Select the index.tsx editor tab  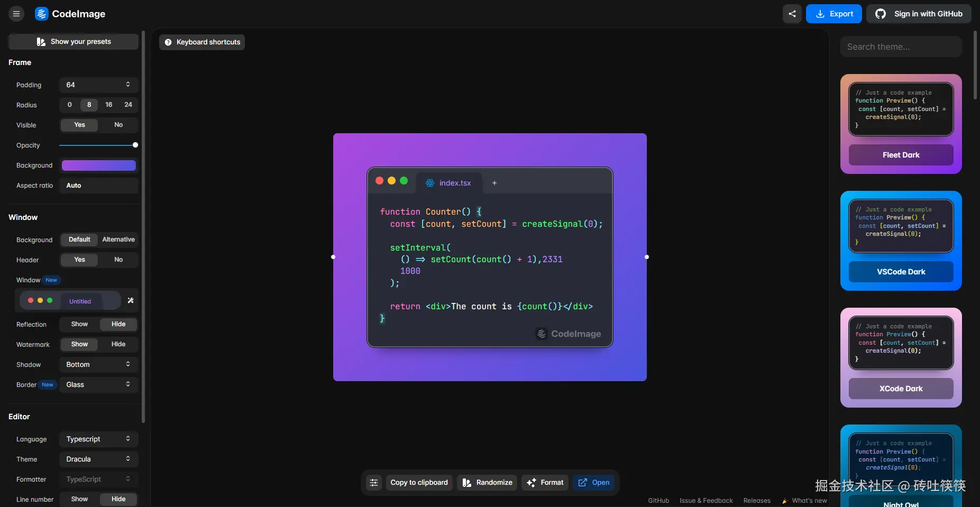coord(449,183)
